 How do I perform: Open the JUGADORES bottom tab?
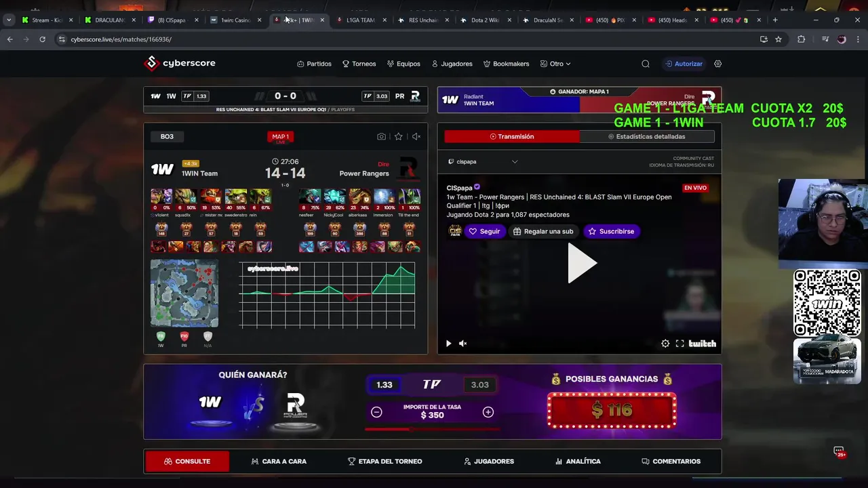[x=488, y=462]
